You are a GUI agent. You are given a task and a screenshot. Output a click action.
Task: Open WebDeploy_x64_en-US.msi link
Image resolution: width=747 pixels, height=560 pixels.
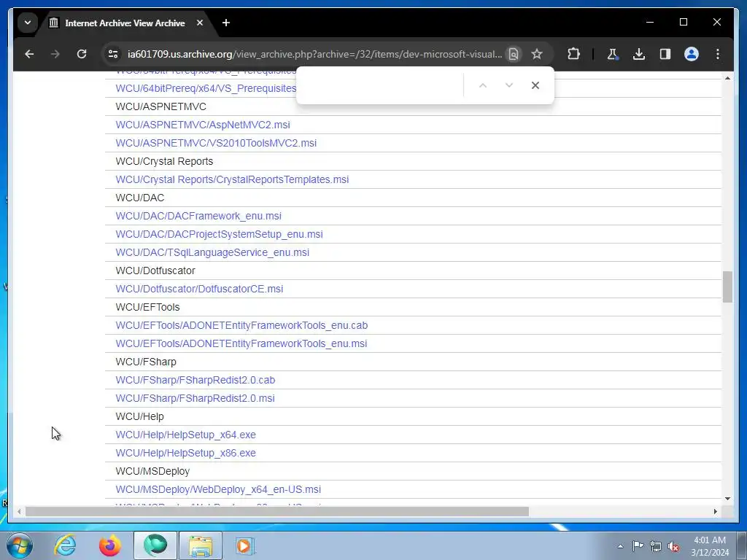[218, 489]
